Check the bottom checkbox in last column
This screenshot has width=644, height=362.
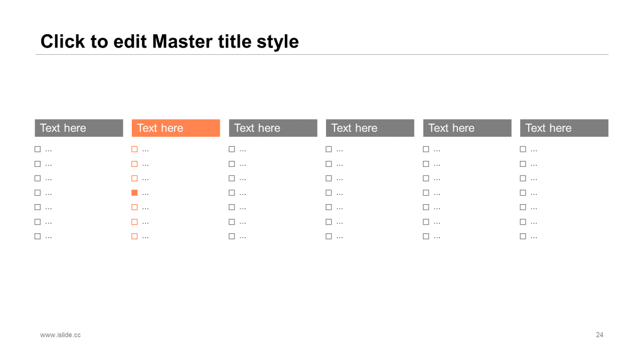523,236
